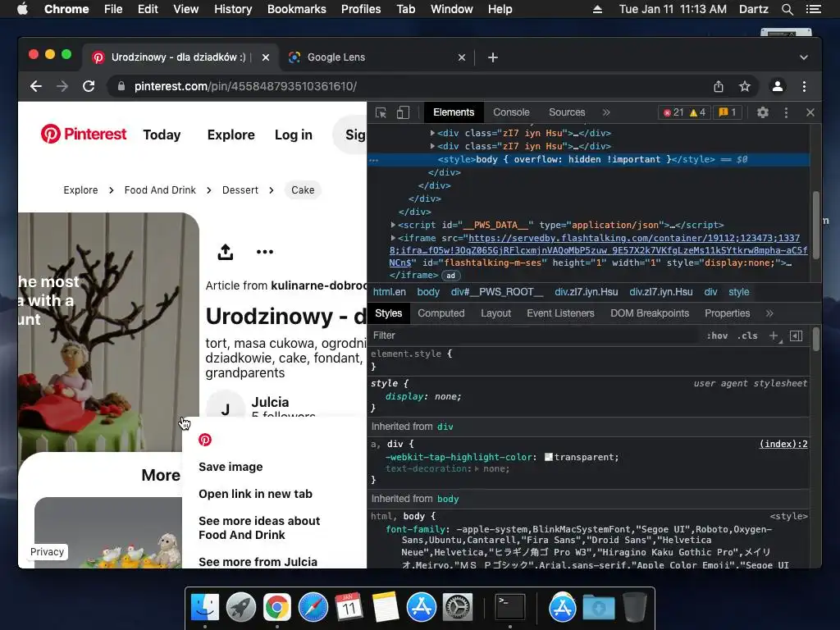Click the Pinterest logo
840x630 pixels.
tap(84, 134)
